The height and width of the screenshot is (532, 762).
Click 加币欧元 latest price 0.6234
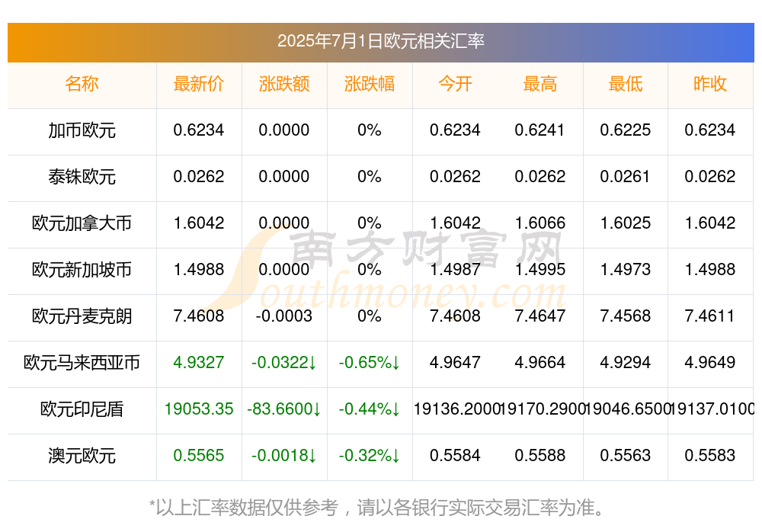pos(199,130)
